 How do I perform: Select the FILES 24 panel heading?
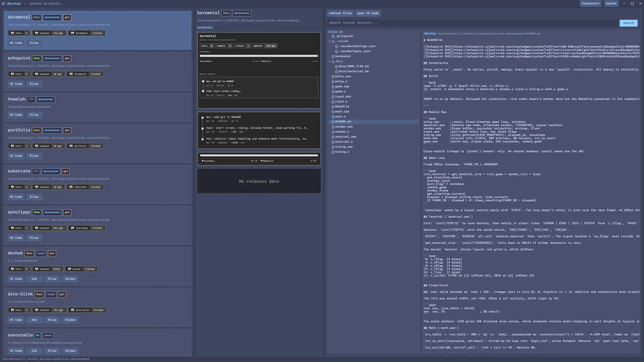coord(335,32)
